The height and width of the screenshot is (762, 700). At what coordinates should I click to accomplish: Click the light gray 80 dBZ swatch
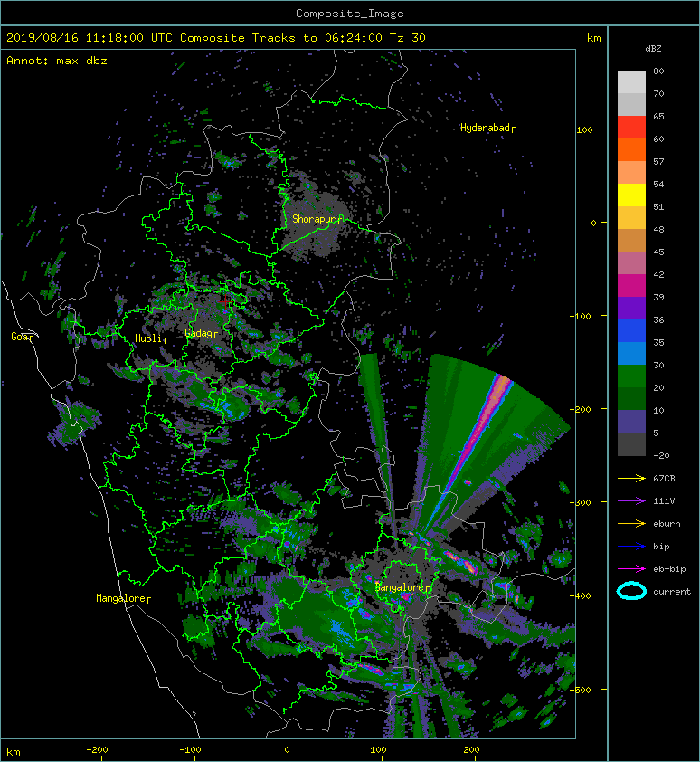[x=631, y=81]
